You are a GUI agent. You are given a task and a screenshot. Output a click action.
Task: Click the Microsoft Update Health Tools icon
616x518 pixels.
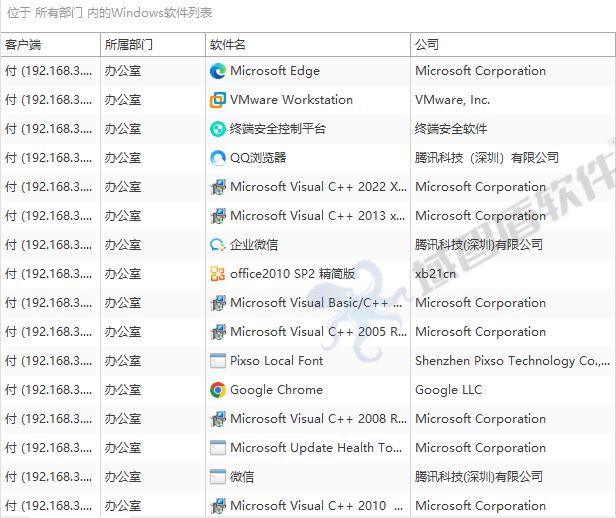tap(218, 448)
